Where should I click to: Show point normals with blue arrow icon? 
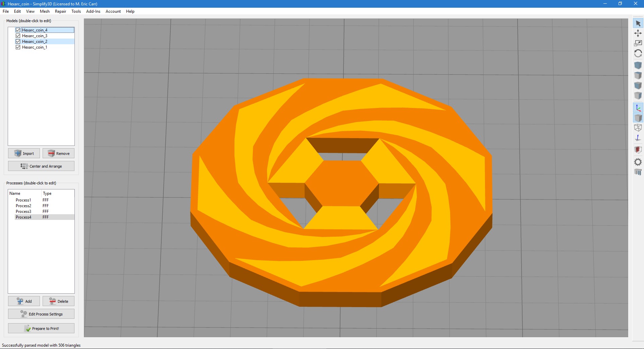coord(638,138)
